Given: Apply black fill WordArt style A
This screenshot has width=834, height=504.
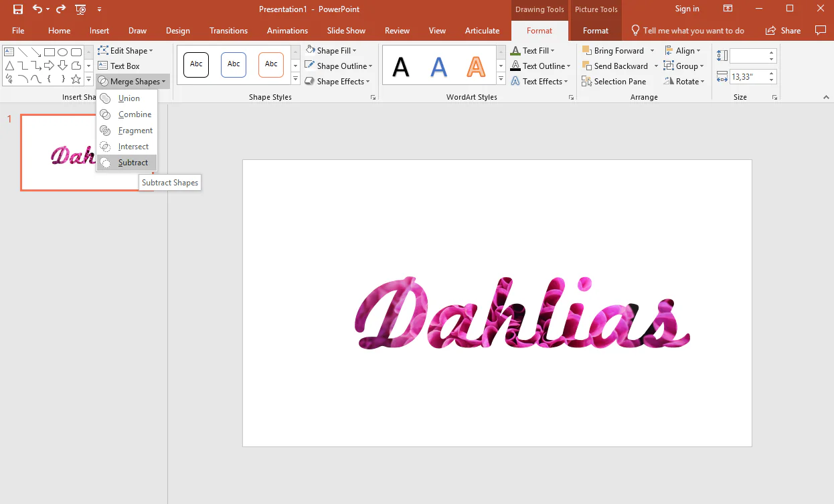Looking at the screenshot, I should click(x=400, y=66).
